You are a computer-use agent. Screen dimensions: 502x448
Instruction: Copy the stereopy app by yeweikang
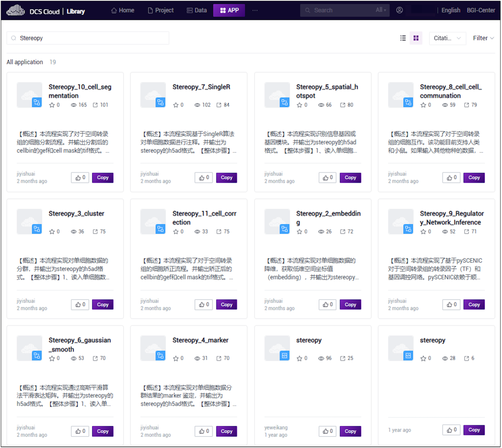pos(350,431)
